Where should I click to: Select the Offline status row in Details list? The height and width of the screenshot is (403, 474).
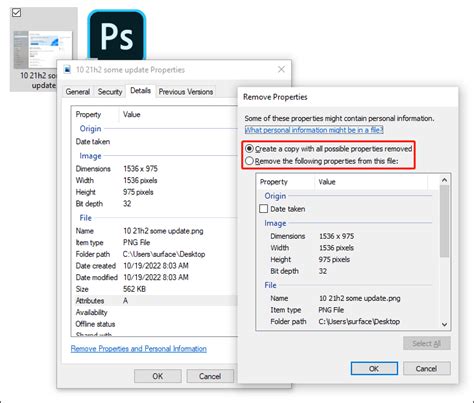tap(155, 324)
